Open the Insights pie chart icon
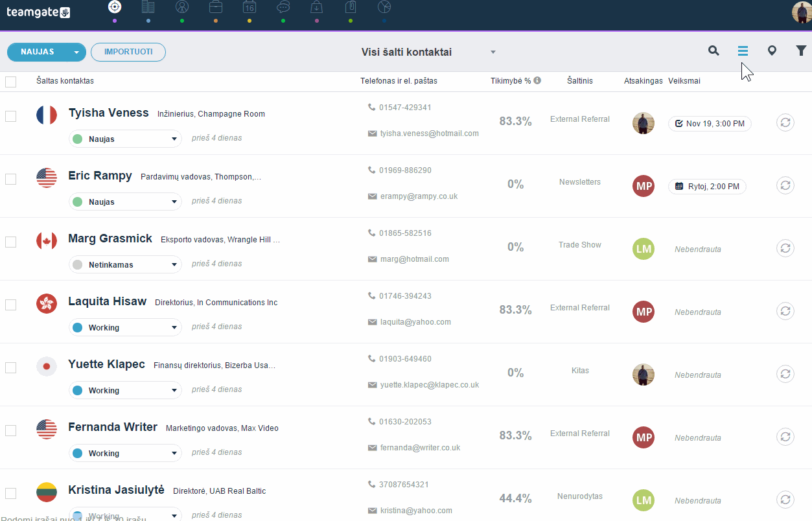Screen dimensions: 812x521 [x=384, y=7]
